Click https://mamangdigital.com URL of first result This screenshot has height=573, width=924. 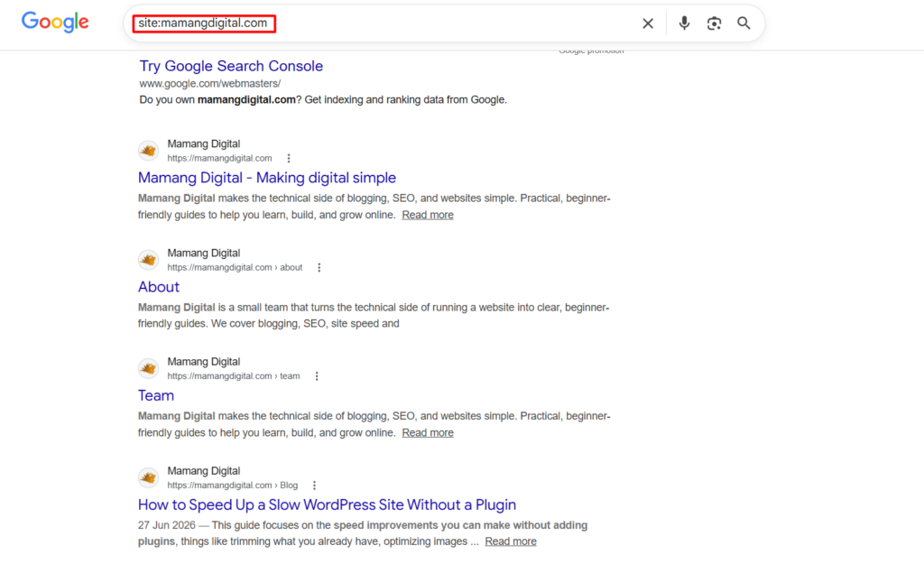pyautogui.click(x=220, y=159)
